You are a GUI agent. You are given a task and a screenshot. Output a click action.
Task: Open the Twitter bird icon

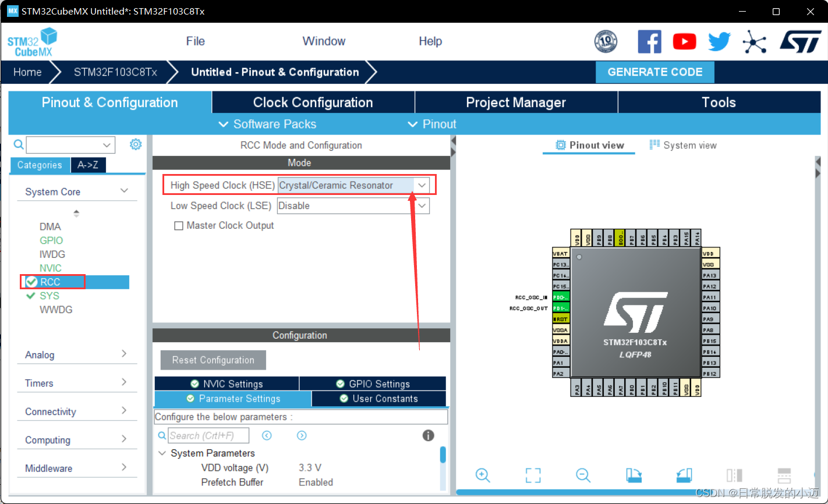[x=719, y=41]
